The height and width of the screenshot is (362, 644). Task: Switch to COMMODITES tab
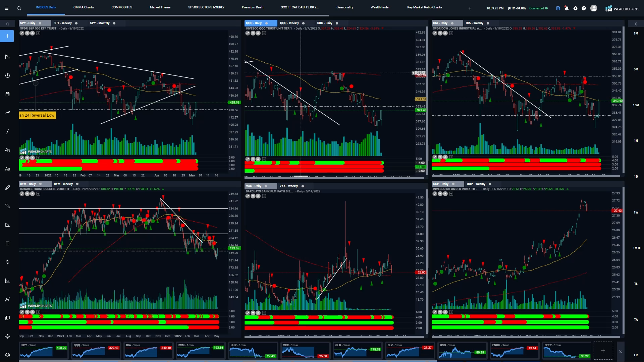pyautogui.click(x=122, y=7)
